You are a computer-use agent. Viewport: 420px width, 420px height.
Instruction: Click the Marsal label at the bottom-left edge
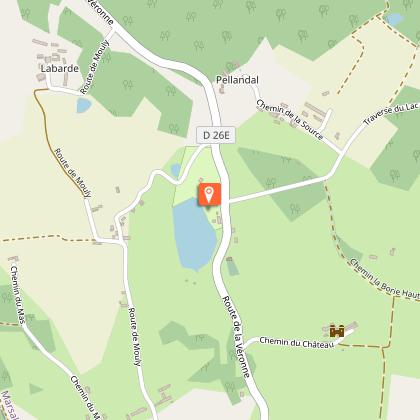point(9,405)
